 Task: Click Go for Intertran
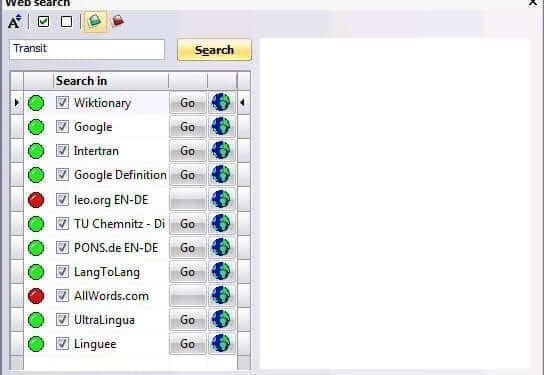[187, 151]
